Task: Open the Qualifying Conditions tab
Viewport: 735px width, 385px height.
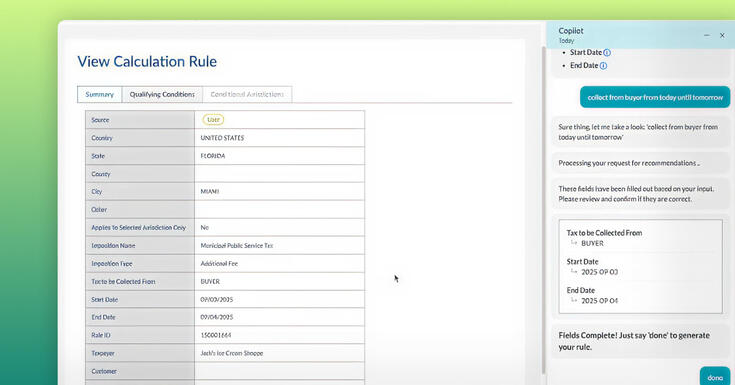Action: pyautogui.click(x=162, y=94)
